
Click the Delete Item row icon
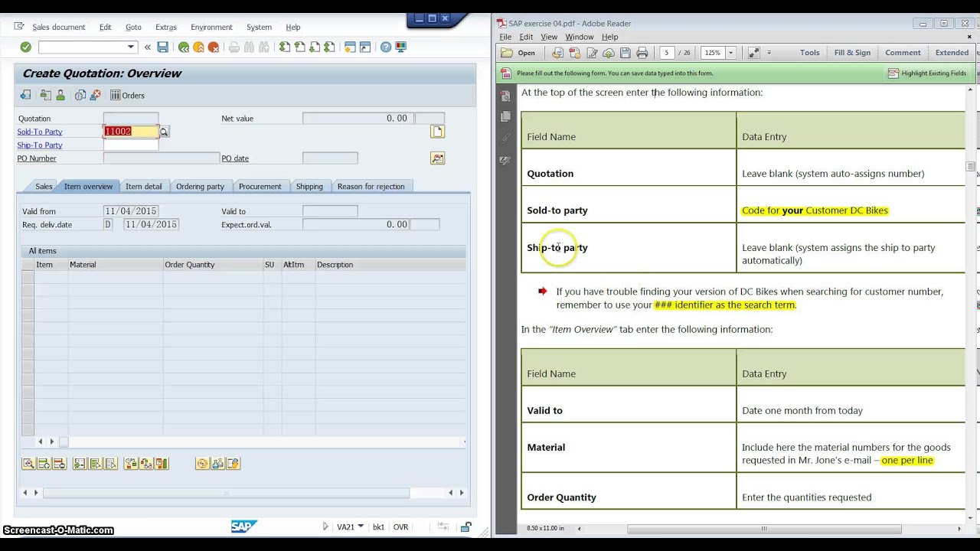59,464
